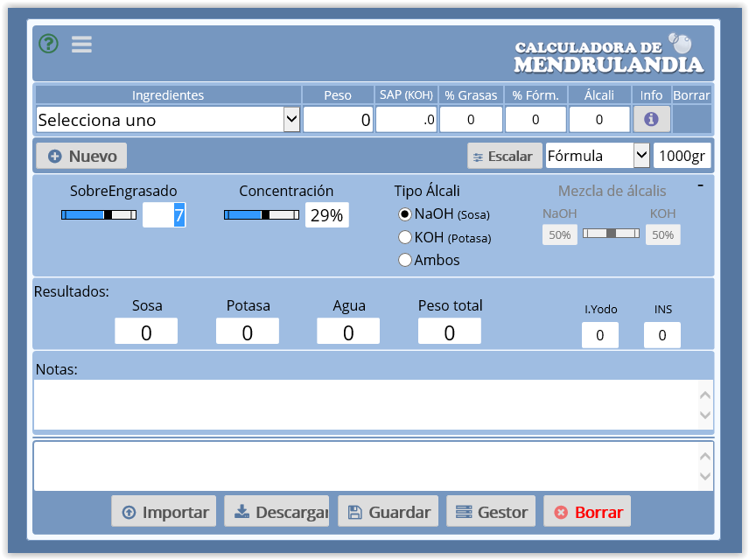Click the Resultados: label
Image resolution: width=749 pixels, height=560 pixels.
72,291
